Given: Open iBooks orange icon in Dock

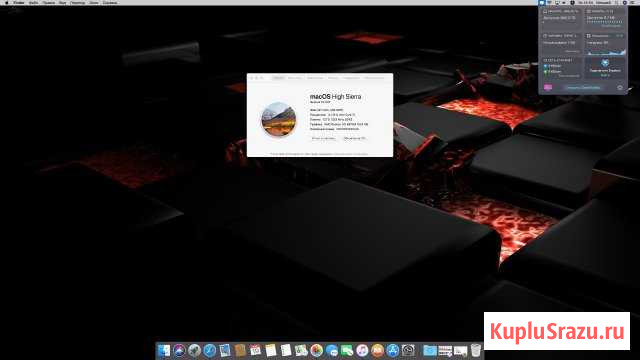Looking at the screenshot, I should (x=378, y=351).
